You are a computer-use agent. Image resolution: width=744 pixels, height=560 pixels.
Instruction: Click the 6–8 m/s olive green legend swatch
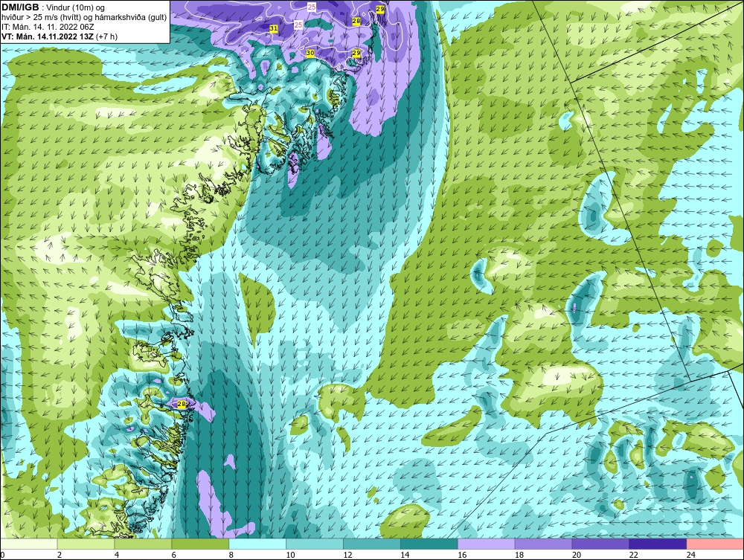point(200,544)
